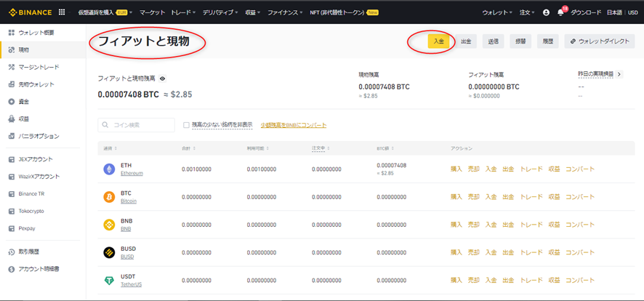Viewport: 644px width, 301px height.
Task: Open the notifications bell icon
Action: [560, 12]
